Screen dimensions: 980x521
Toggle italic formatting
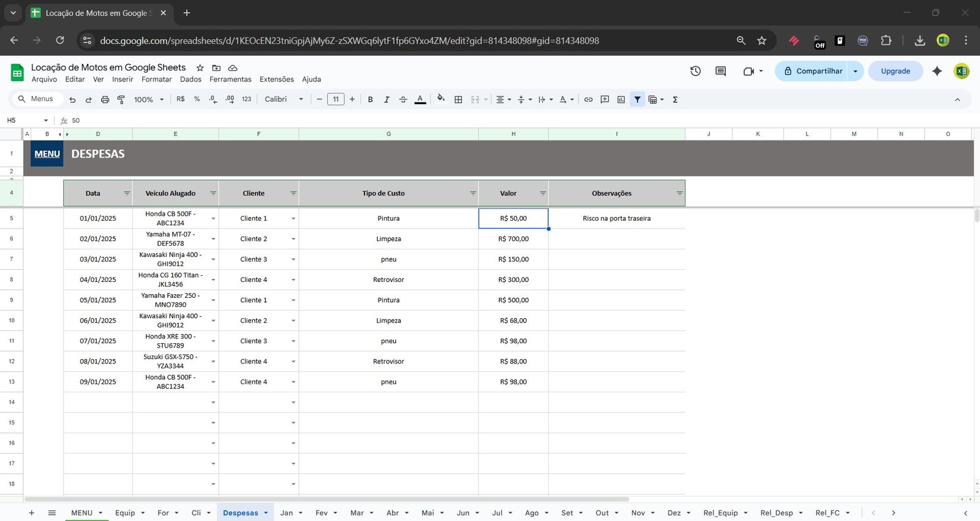tap(386, 99)
